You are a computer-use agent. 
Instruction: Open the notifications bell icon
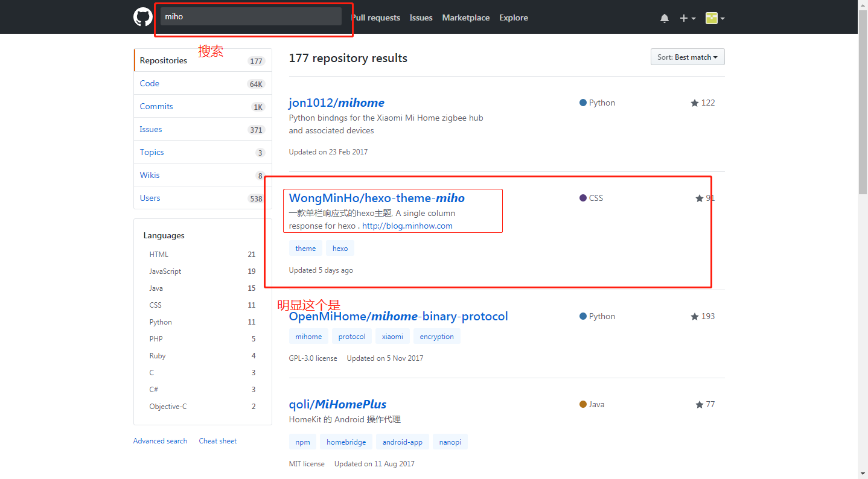coord(665,18)
